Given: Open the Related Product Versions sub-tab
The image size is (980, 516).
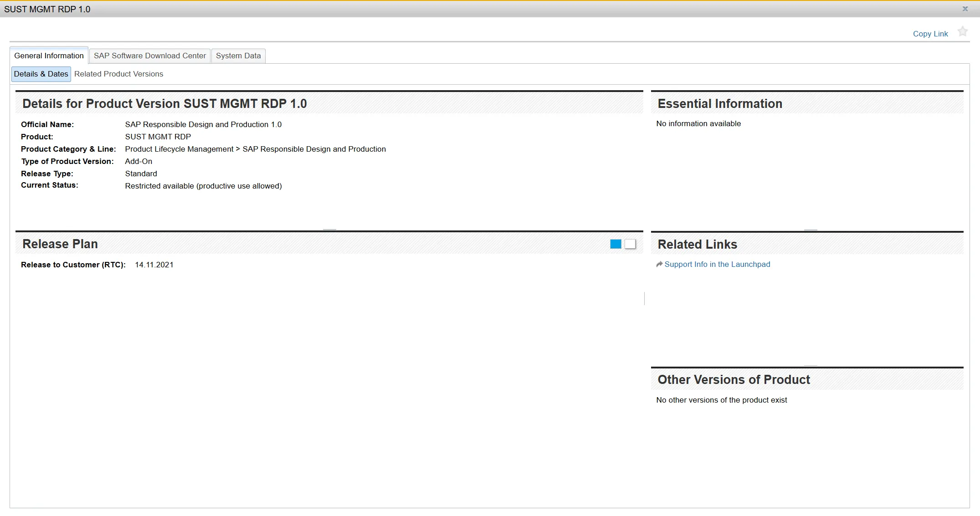Looking at the screenshot, I should (118, 74).
